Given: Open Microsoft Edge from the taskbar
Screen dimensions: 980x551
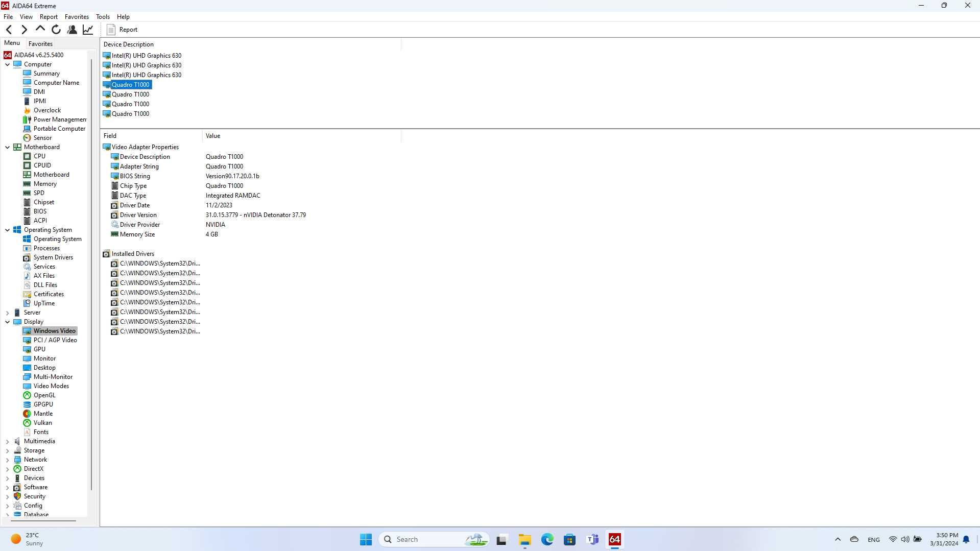Looking at the screenshot, I should 547,539.
